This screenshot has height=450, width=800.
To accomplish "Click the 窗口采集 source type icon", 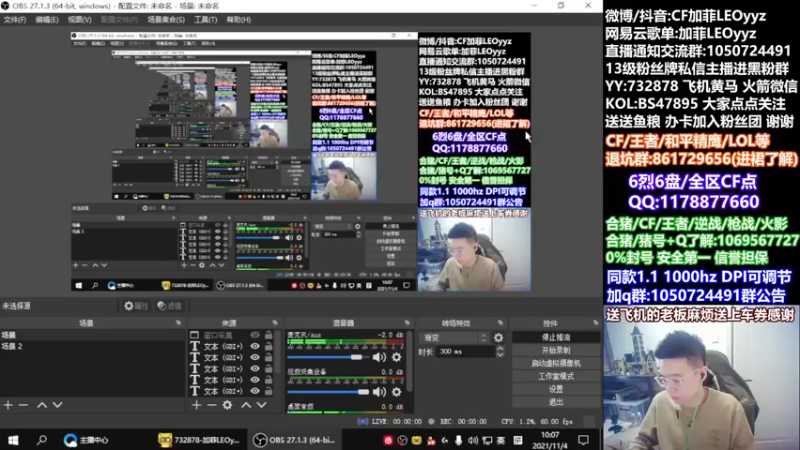I will pyautogui.click(x=194, y=335).
